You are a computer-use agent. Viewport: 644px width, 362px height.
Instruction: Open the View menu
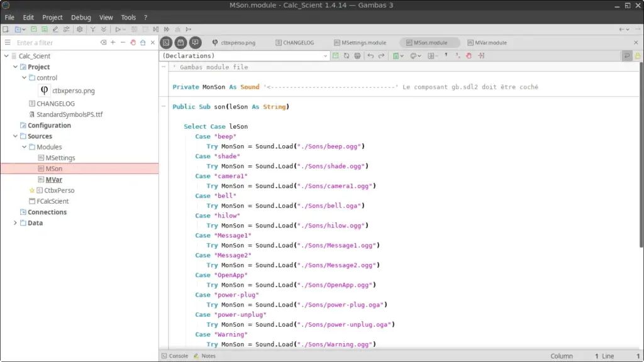(106, 17)
